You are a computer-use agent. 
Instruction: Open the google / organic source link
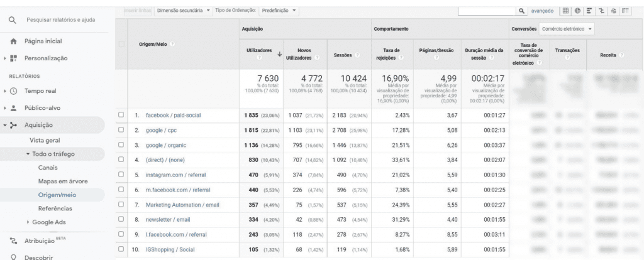point(166,145)
